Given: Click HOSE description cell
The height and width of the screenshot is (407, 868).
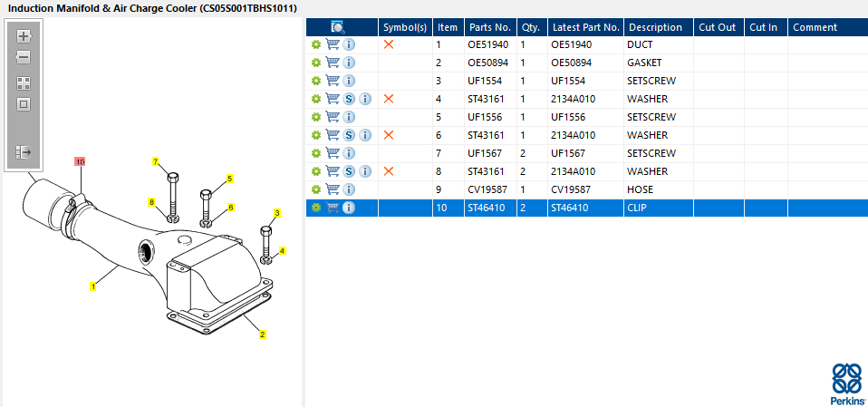Looking at the screenshot, I should (640, 190).
